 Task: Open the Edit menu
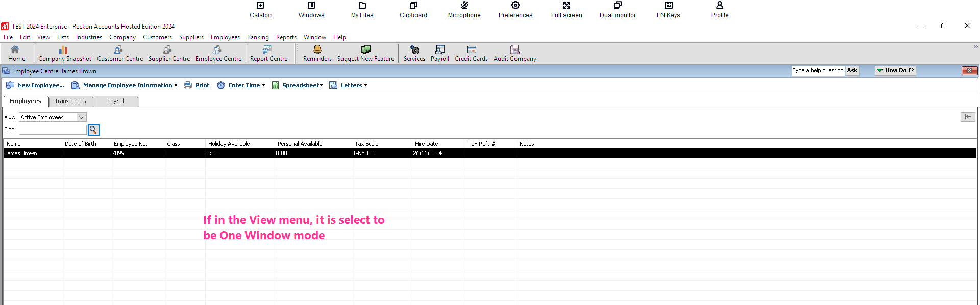(x=25, y=37)
